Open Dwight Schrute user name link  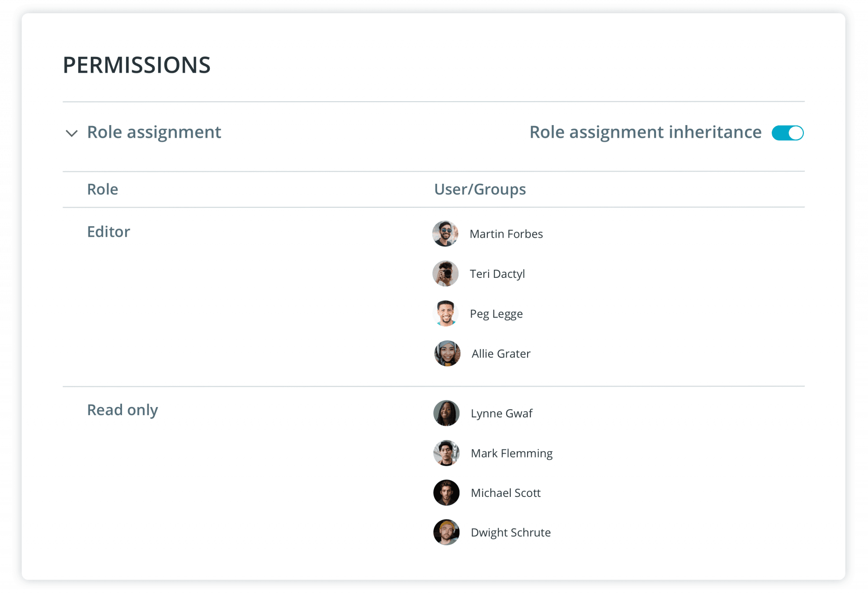coord(510,533)
